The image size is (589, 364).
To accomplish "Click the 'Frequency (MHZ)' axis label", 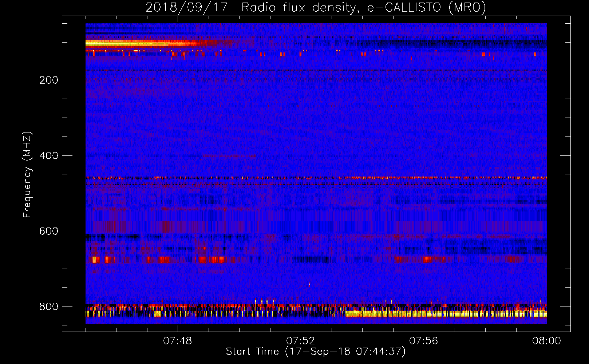I will pos(27,174).
